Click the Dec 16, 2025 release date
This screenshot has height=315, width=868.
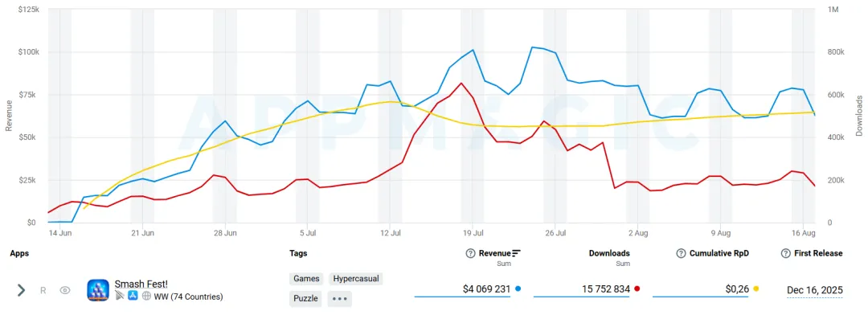[815, 290]
